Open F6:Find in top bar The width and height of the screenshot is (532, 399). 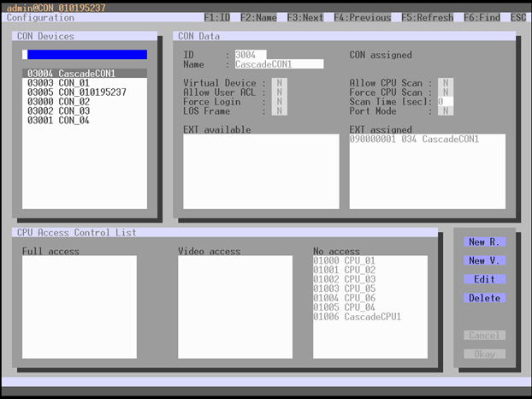tap(482, 17)
